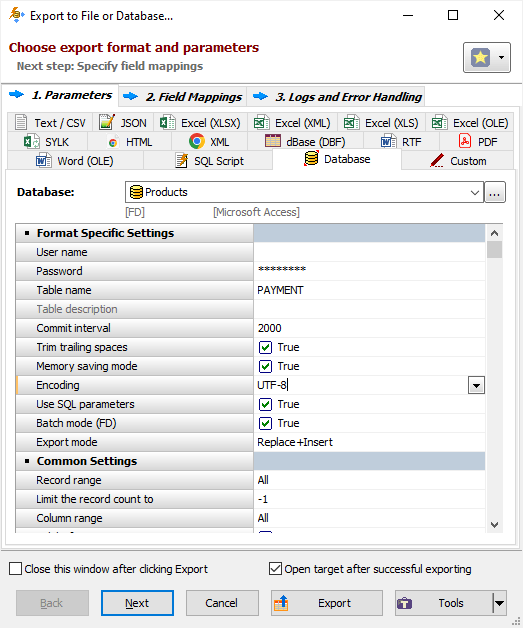Click the Export mode row label
Screen dimensions: 523x628
pyautogui.click(x=67, y=442)
